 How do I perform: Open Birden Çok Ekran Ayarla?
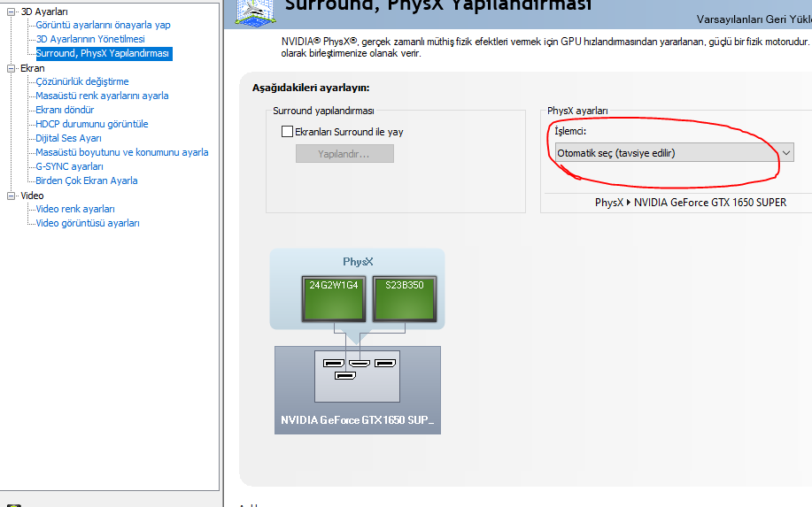click(87, 181)
